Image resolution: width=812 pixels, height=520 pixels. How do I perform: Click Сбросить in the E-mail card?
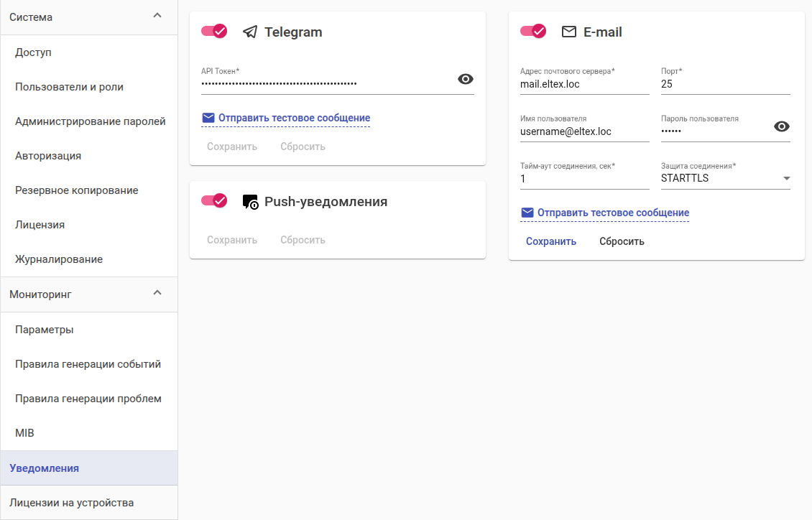click(622, 241)
